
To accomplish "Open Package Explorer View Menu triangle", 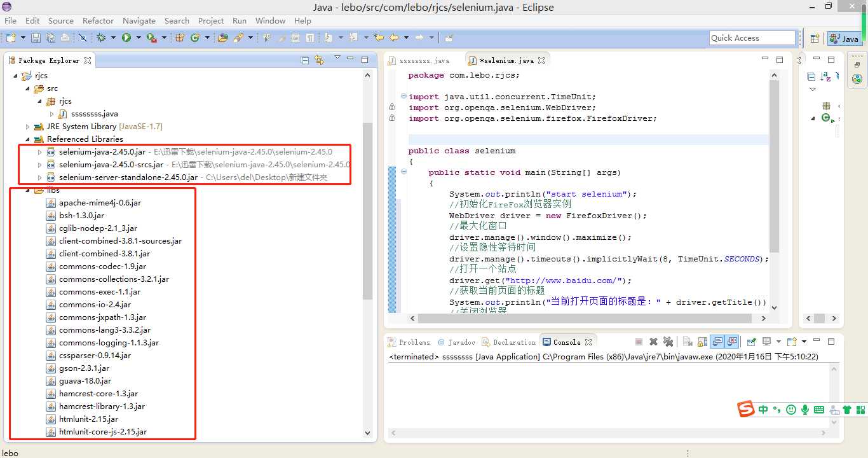I will (337, 59).
